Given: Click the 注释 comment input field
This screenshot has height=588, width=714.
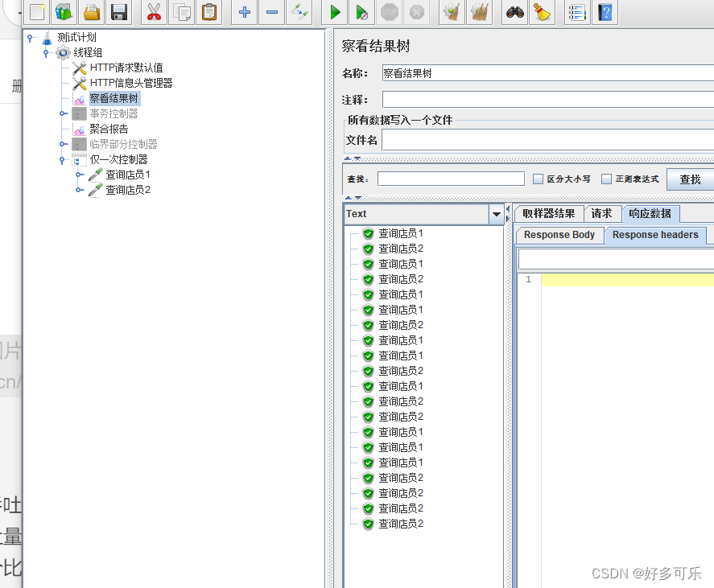Looking at the screenshot, I should [548, 99].
